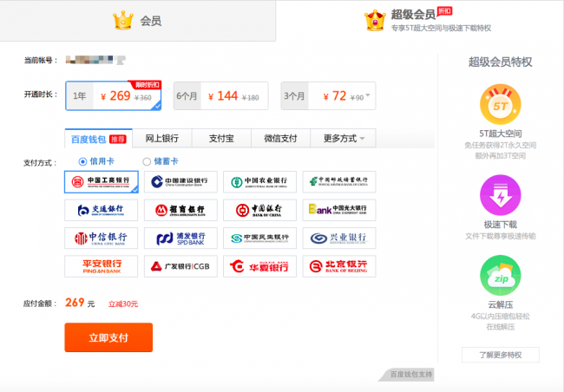
Task: Select 中国银行 bank logo
Action: [x=259, y=210]
